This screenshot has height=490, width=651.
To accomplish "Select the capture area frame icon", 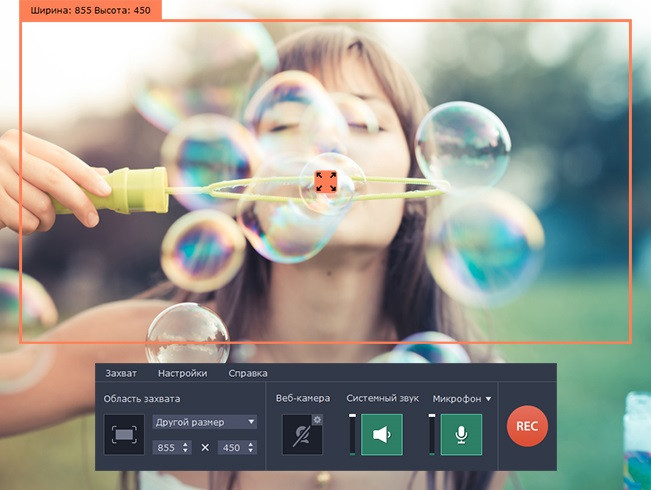I will point(124,434).
